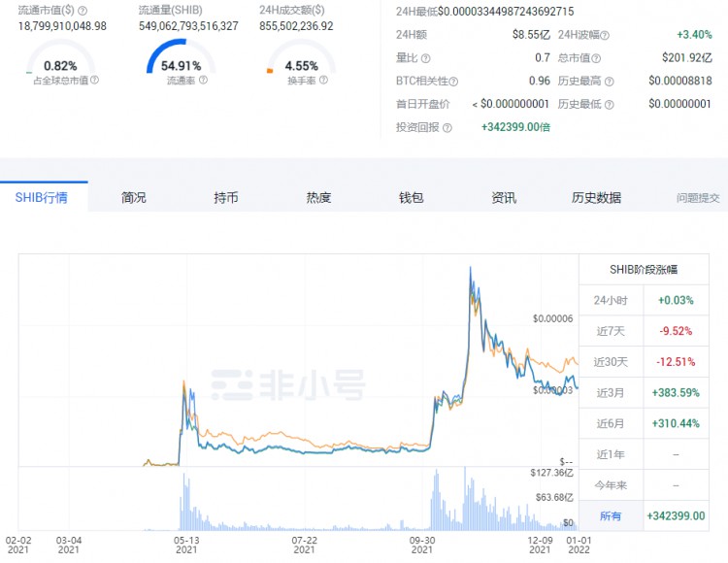Click help icon next to 占全球总市值
728x563 pixels.
pyautogui.click(x=94, y=80)
